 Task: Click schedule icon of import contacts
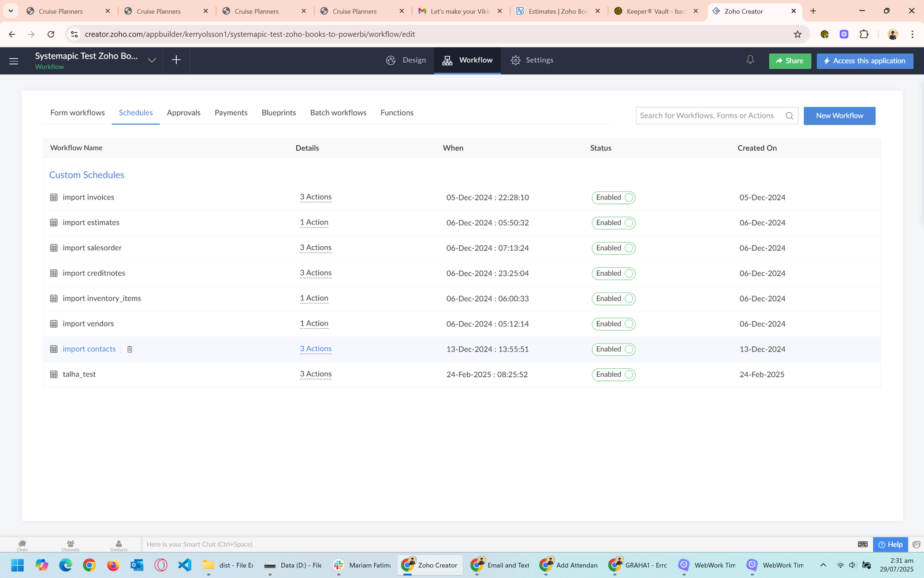(x=54, y=349)
